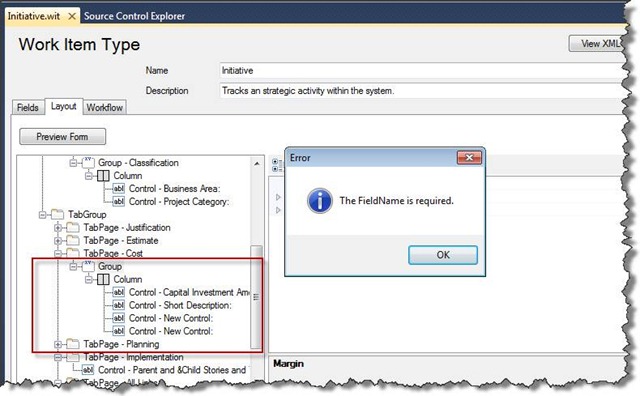Screen dimensions: 640x396
Task: Click the Group - Classification node icon
Action: click(88, 162)
